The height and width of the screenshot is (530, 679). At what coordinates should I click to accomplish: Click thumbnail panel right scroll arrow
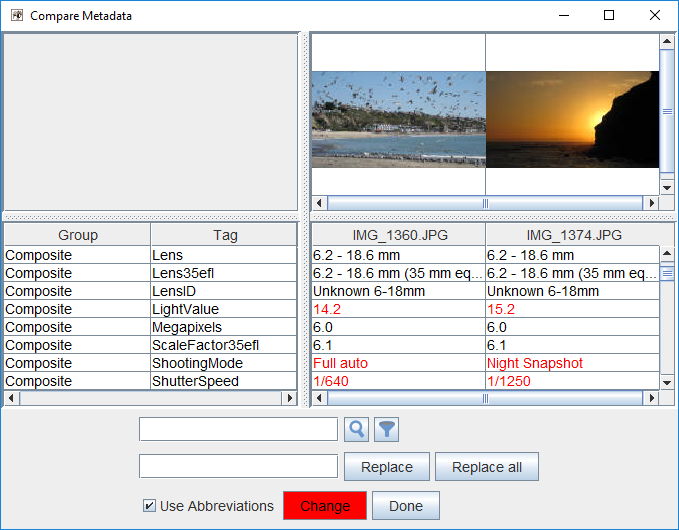[x=651, y=203]
